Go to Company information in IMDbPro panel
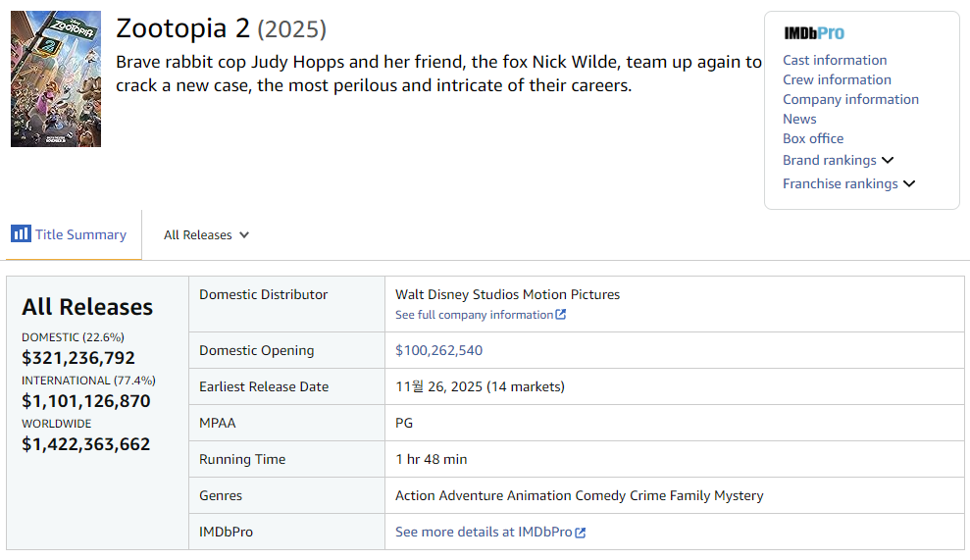 pyautogui.click(x=850, y=99)
